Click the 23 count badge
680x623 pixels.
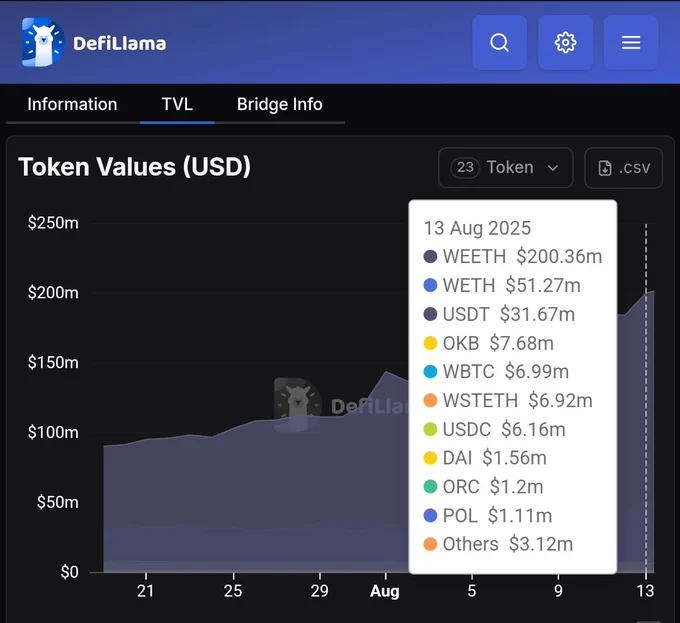tap(465, 167)
